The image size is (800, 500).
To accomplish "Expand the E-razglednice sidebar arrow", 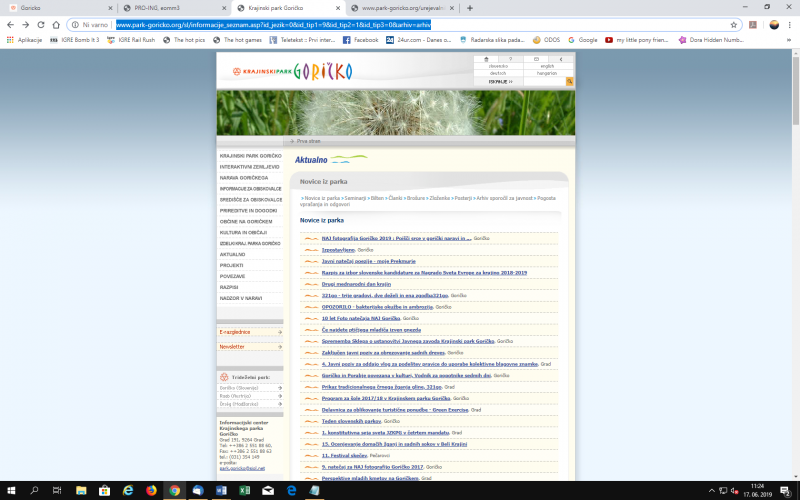I will [x=280, y=332].
